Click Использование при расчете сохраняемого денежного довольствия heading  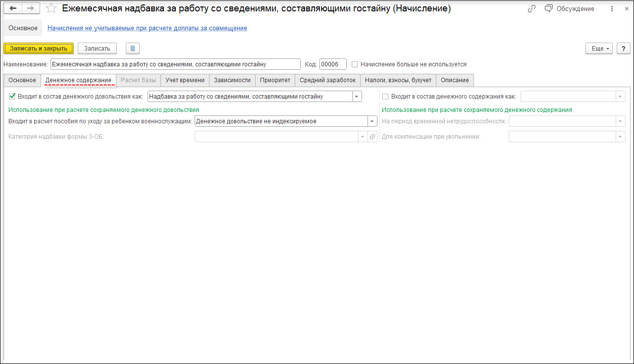tap(104, 109)
